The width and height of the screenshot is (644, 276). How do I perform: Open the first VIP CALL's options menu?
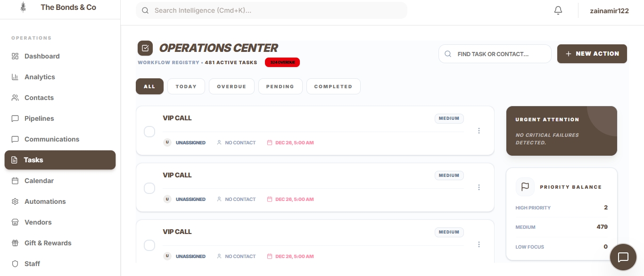479,130
